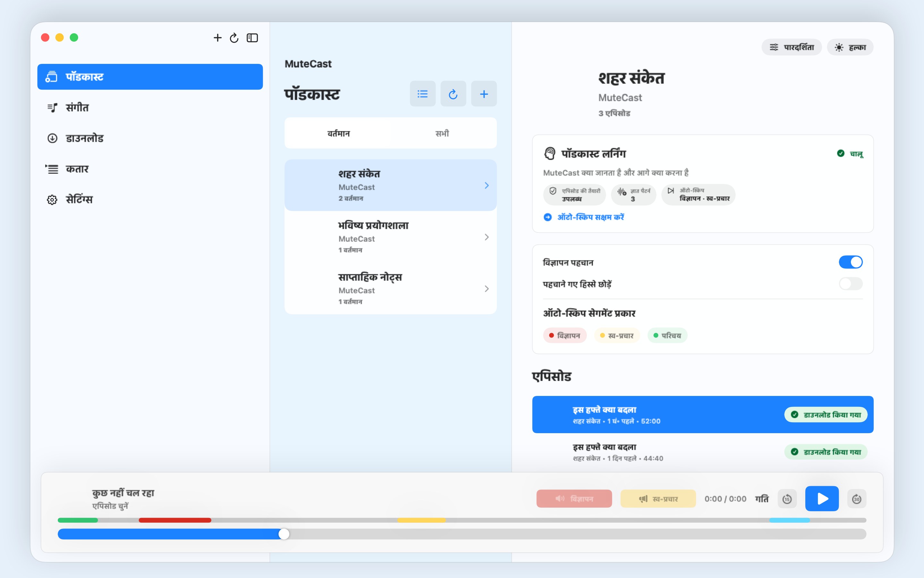The height and width of the screenshot is (578, 924).
Task: Click the list view icon beside पॉडकास्ट heading
Action: [423, 94]
